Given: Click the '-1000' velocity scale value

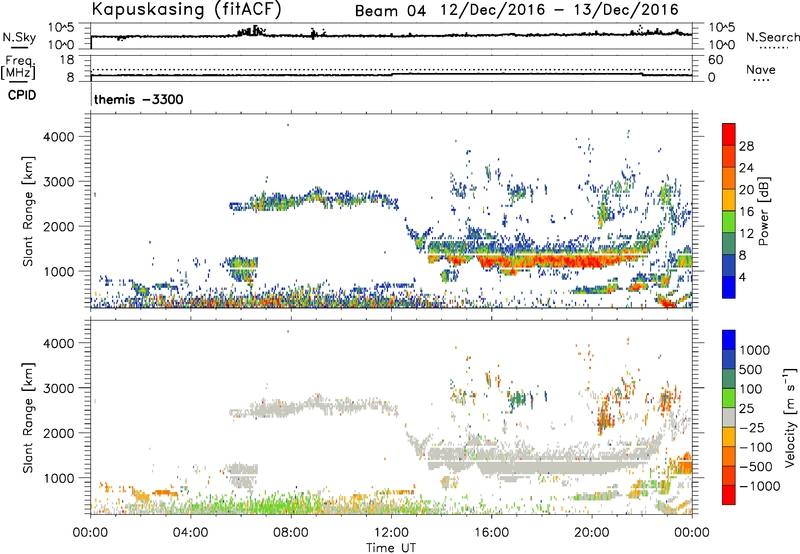Looking at the screenshot, I should tap(760, 486).
